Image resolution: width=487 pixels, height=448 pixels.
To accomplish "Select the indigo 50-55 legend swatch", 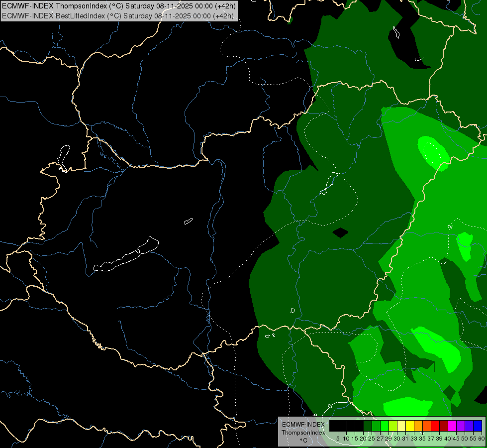I will tap(469, 426).
